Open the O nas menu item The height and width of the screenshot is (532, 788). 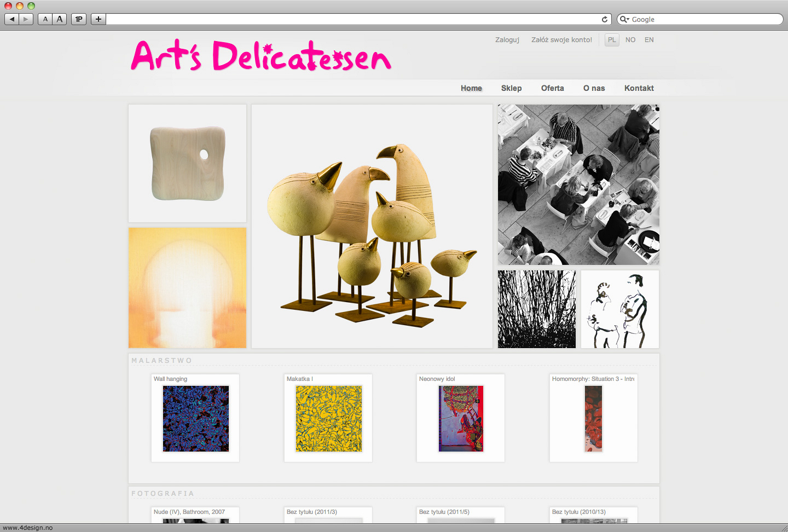[594, 88]
